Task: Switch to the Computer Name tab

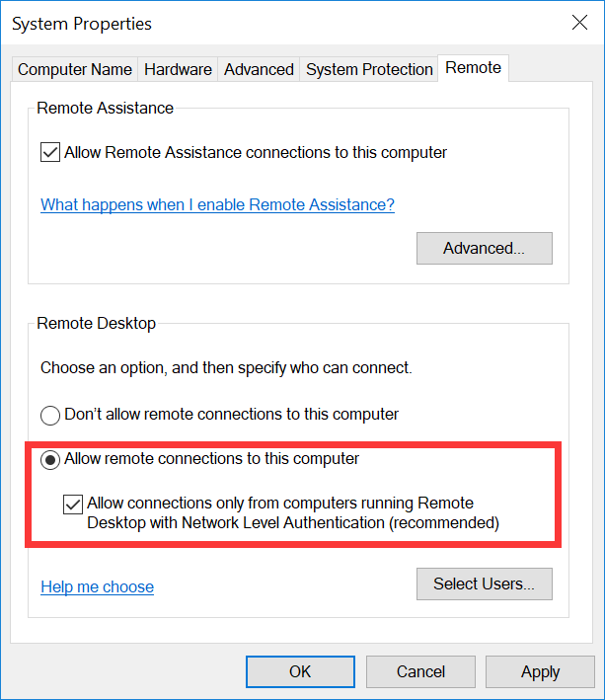Action: [x=75, y=69]
